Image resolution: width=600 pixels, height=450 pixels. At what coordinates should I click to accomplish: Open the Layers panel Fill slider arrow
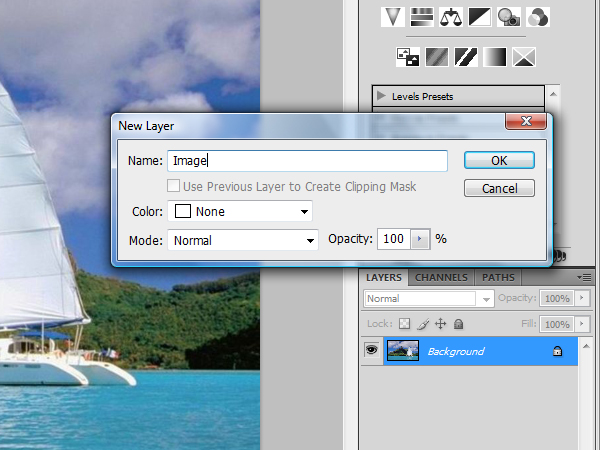click(x=582, y=324)
